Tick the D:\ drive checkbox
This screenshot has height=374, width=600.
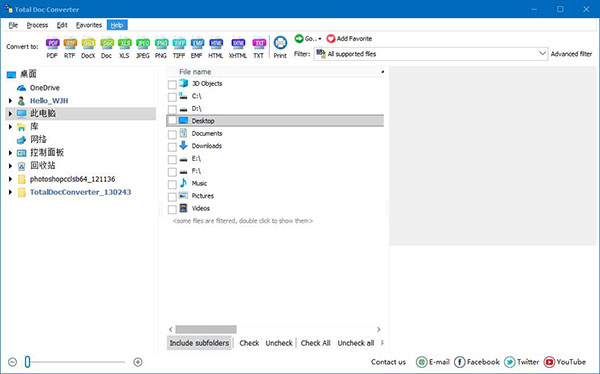(172, 109)
